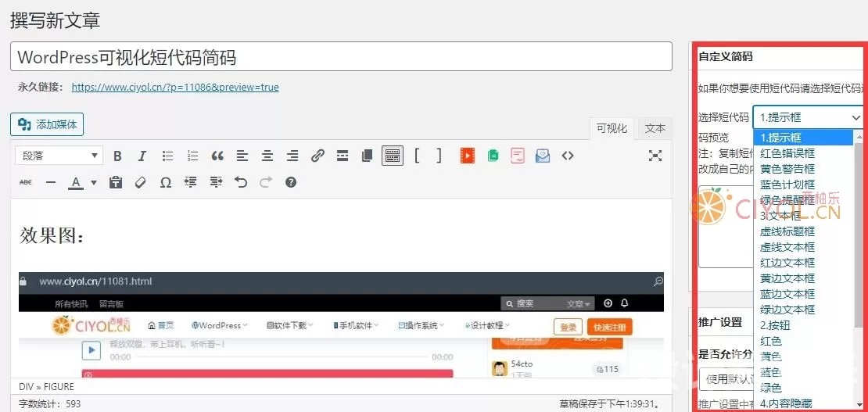Align text left
Screen dimensions: 868x412
(x=242, y=156)
